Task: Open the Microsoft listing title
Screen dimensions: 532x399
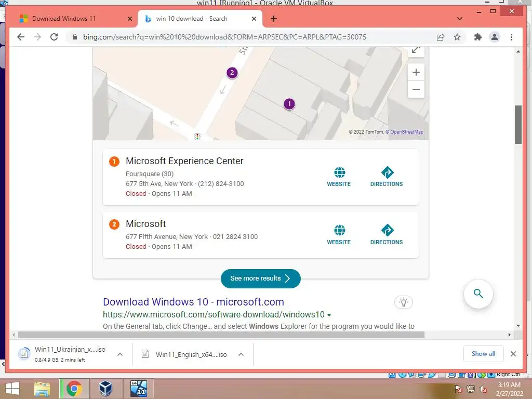Action: pos(146,224)
